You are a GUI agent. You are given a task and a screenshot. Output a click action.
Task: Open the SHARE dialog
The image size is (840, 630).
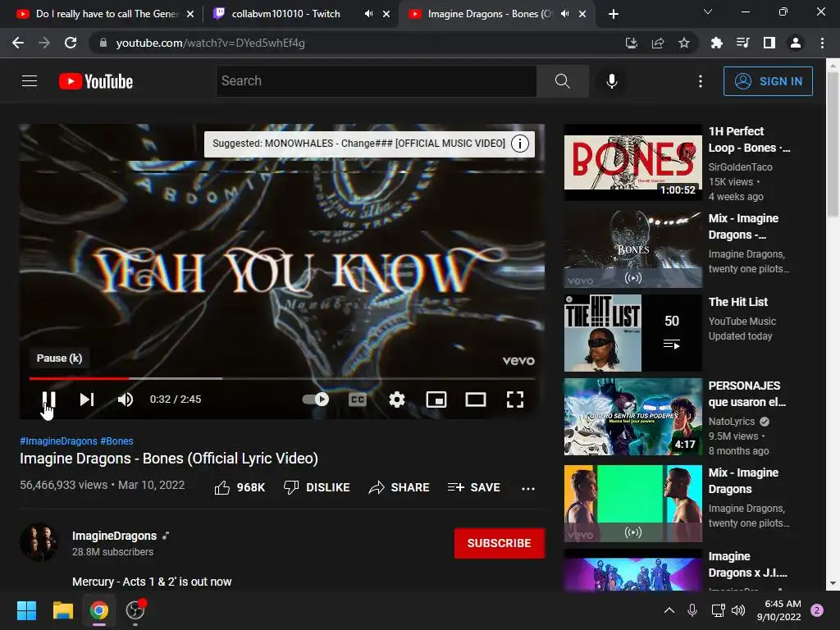[x=399, y=487]
